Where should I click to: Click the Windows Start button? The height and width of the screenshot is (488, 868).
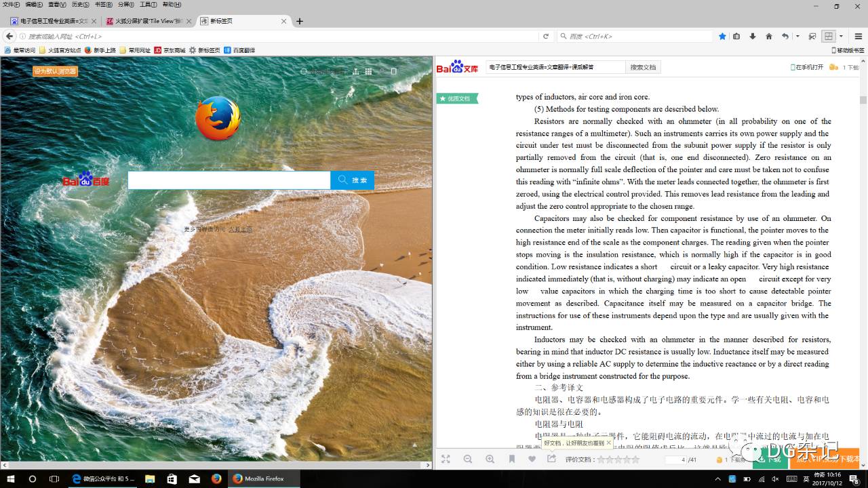(x=11, y=479)
